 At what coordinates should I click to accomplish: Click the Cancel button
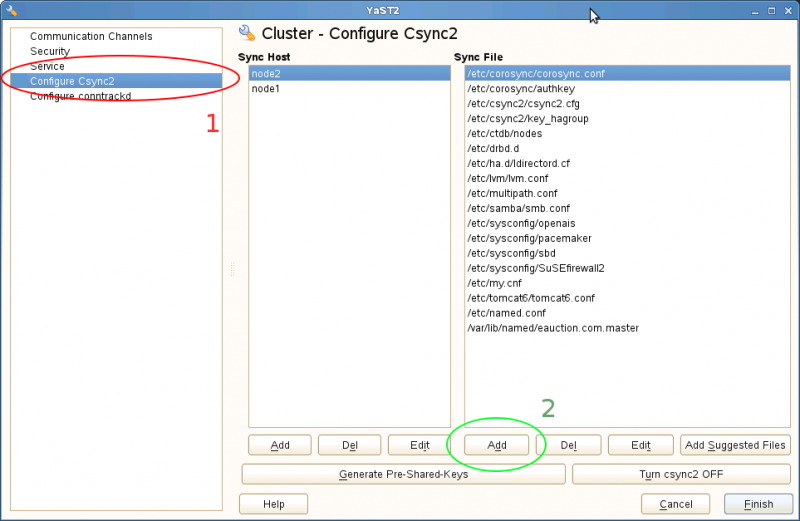(676, 504)
